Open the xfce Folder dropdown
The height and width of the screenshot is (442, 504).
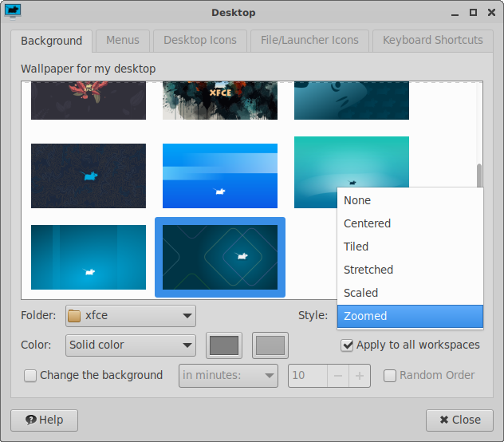coord(131,316)
